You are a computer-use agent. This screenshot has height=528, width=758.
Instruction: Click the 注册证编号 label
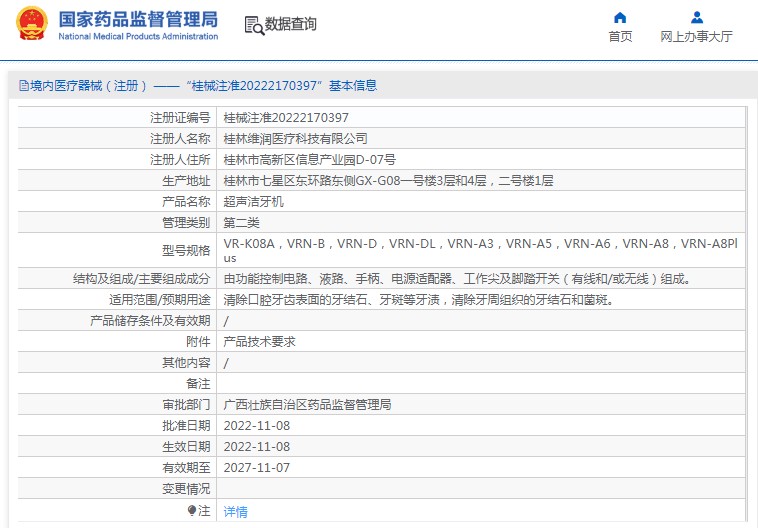pos(180,117)
